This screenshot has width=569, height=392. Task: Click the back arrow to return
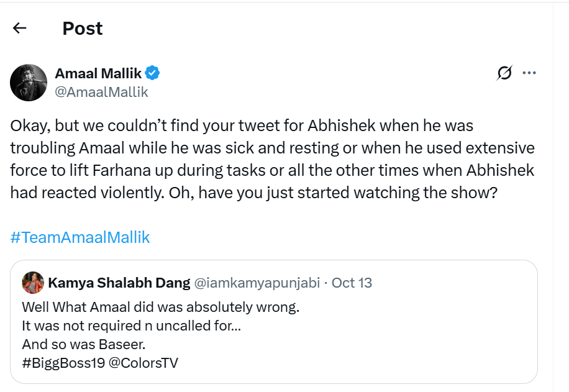20,27
